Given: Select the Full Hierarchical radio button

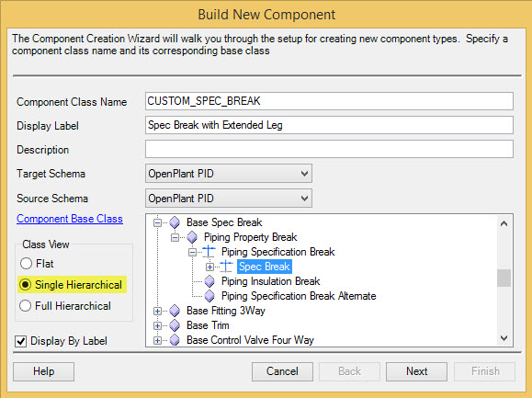Looking at the screenshot, I should tap(26, 306).
